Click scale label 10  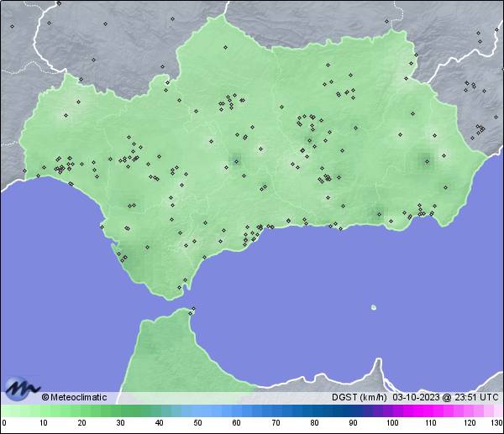[44, 423]
